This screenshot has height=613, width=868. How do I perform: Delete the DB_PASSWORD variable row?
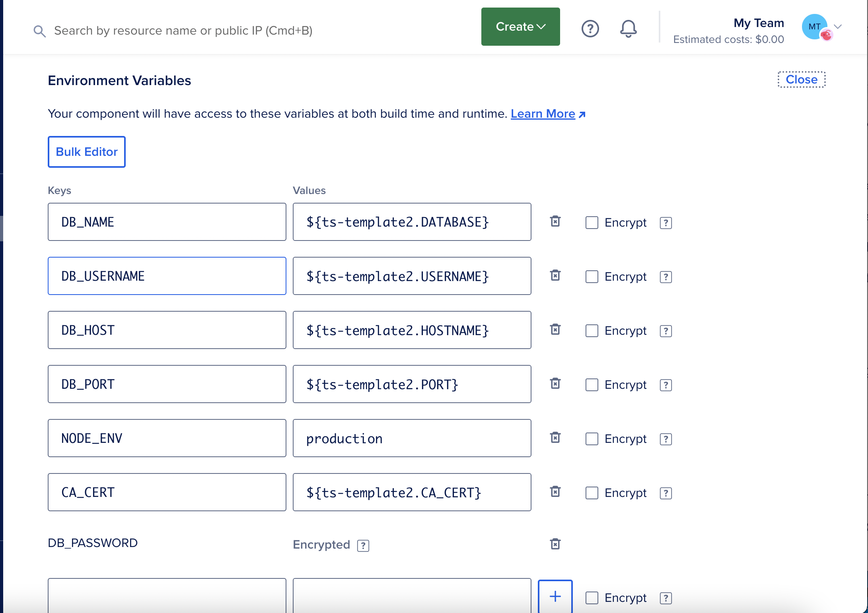(x=555, y=544)
